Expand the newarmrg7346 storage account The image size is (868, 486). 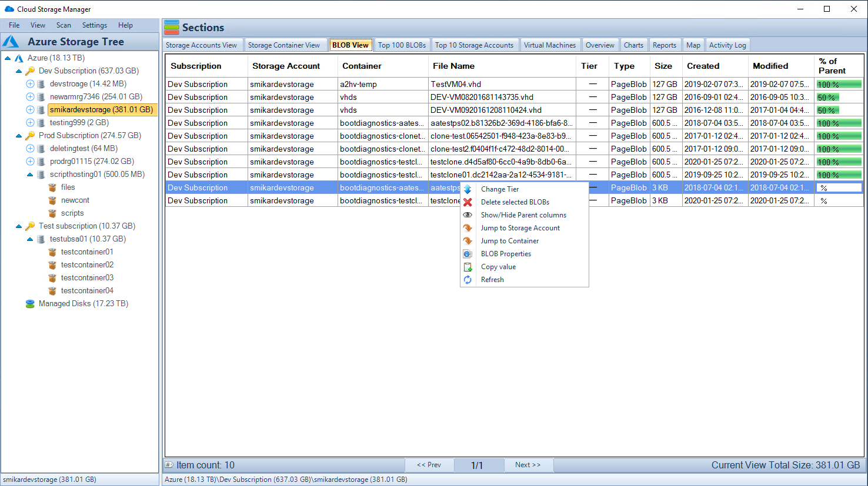pyautogui.click(x=30, y=97)
